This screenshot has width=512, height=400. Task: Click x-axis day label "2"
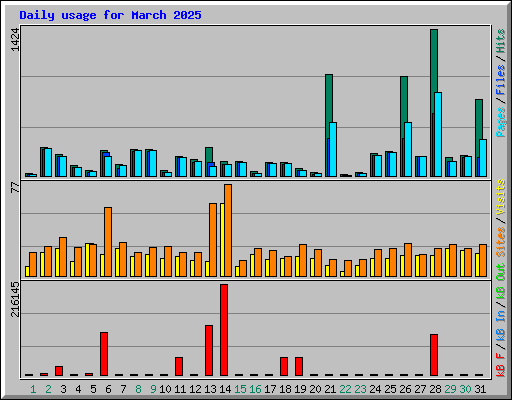pyautogui.click(x=48, y=389)
